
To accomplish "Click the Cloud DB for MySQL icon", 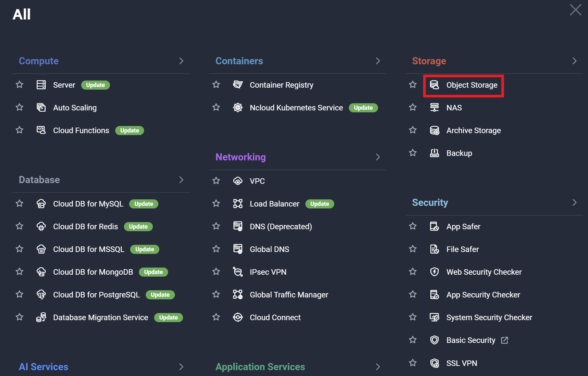I will 41,204.
